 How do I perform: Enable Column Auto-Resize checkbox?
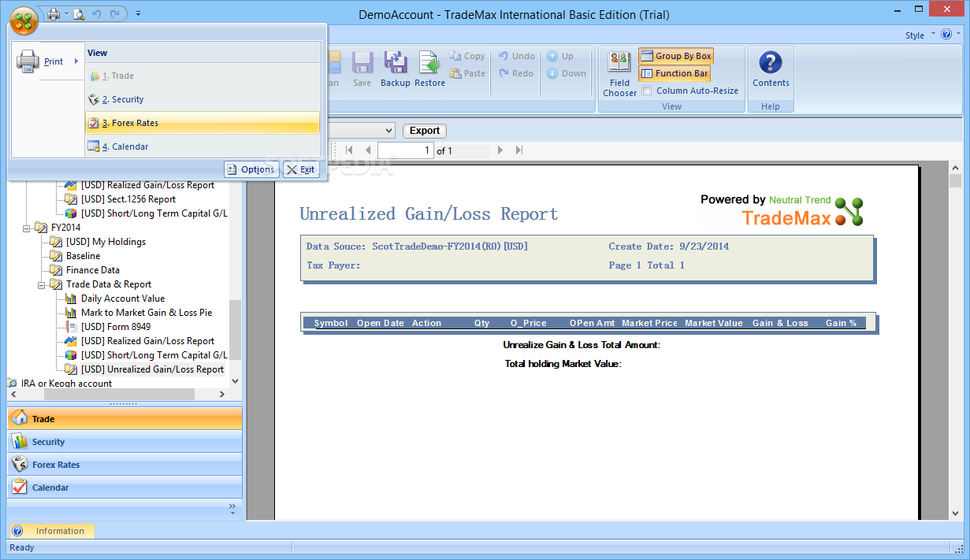click(647, 91)
